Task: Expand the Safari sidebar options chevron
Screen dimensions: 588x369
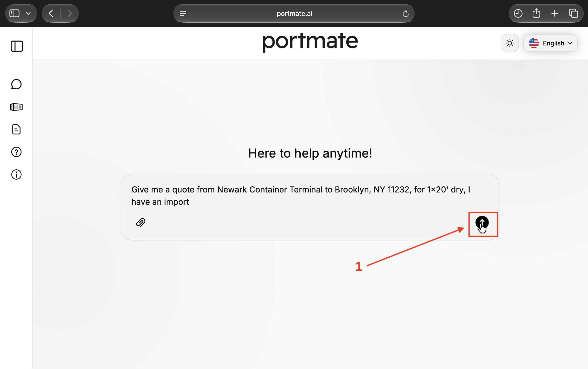Action: (x=28, y=13)
